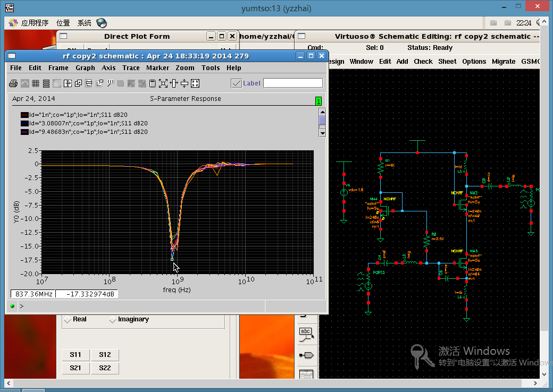The height and width of the screenshot is (392, 553).
Task: Open the Marker menu in waveform window
Action: (x=157, y=68)
